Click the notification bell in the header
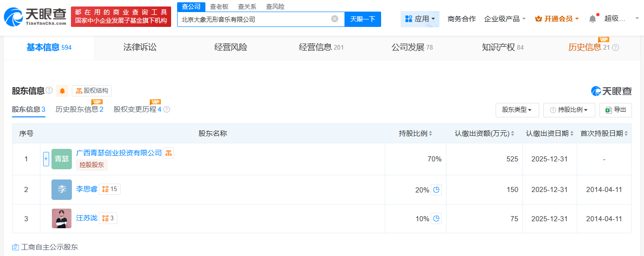 (593, 19)
